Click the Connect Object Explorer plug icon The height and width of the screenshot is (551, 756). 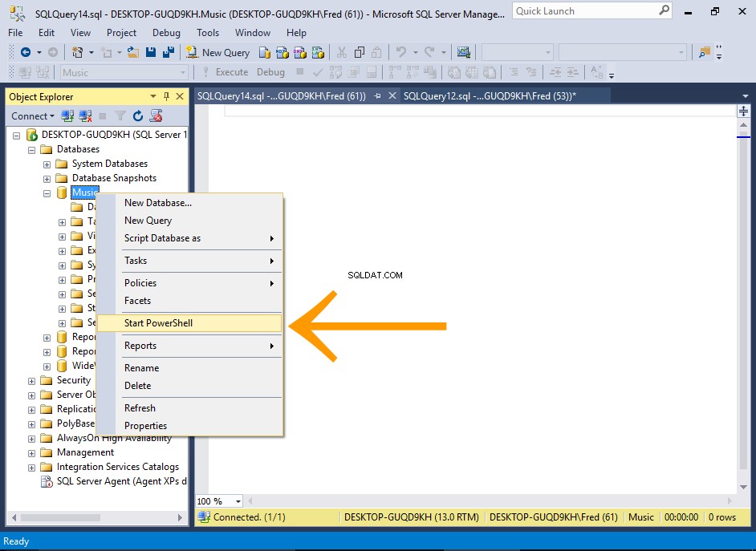click(x=67, y=115)
